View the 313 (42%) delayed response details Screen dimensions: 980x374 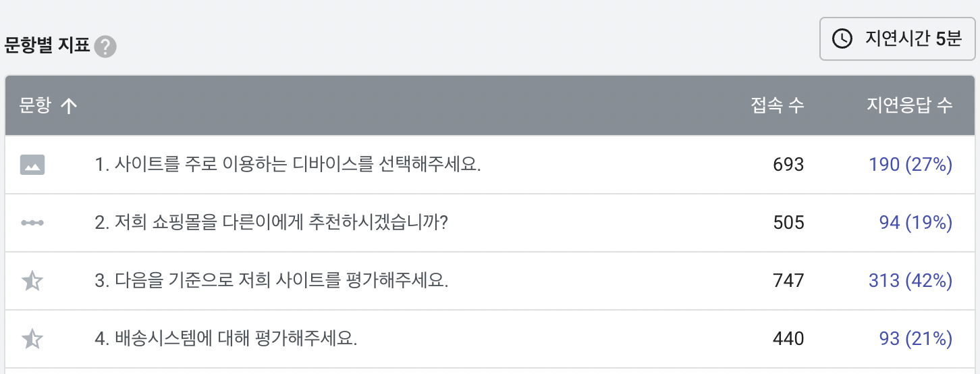[910, 280]
